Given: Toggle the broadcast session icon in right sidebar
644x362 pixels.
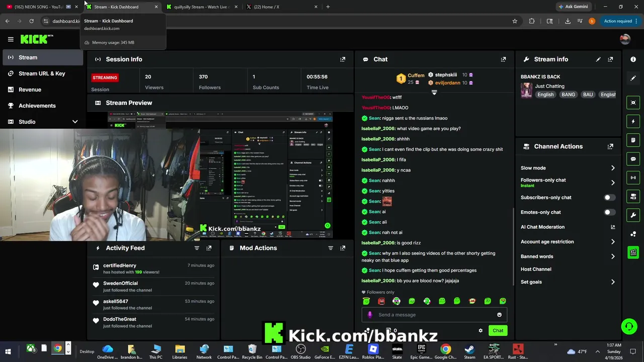Looking at the screenshot, I should tap(633, 177).
